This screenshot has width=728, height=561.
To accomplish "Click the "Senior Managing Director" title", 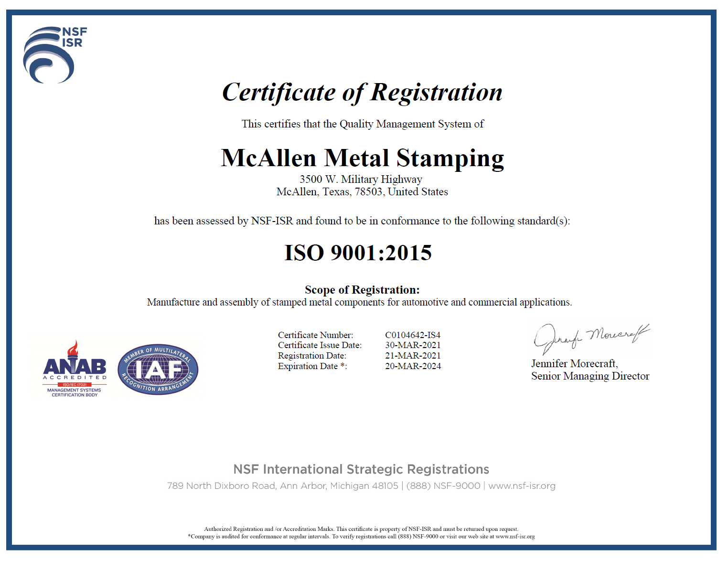I will (590, 376).
